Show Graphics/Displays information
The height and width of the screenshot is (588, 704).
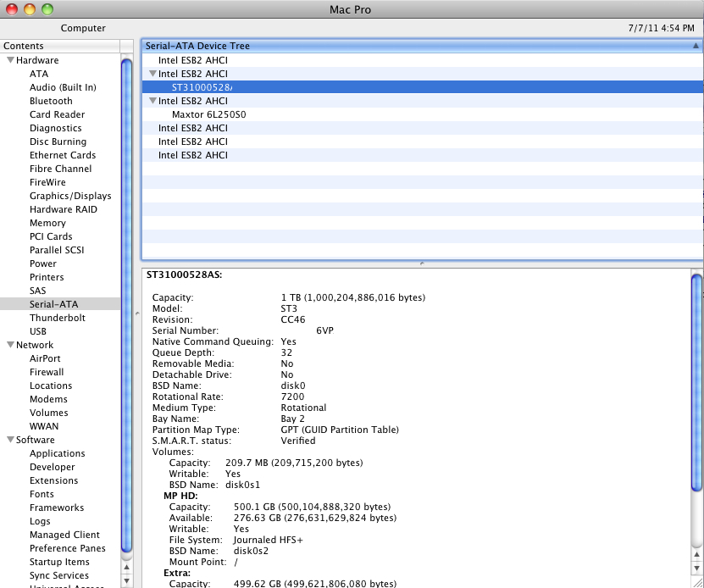point(70,196)
